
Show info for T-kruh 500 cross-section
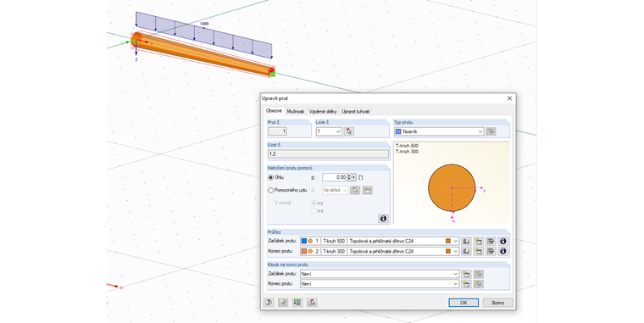click(502, 242)
